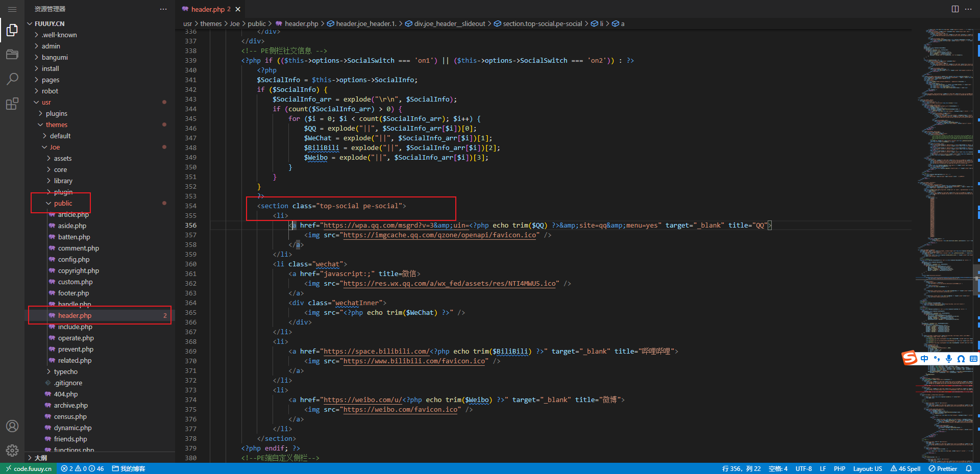Select the header.php editor tab
This screenshot has height=474, width=980.
coord(210,9)
